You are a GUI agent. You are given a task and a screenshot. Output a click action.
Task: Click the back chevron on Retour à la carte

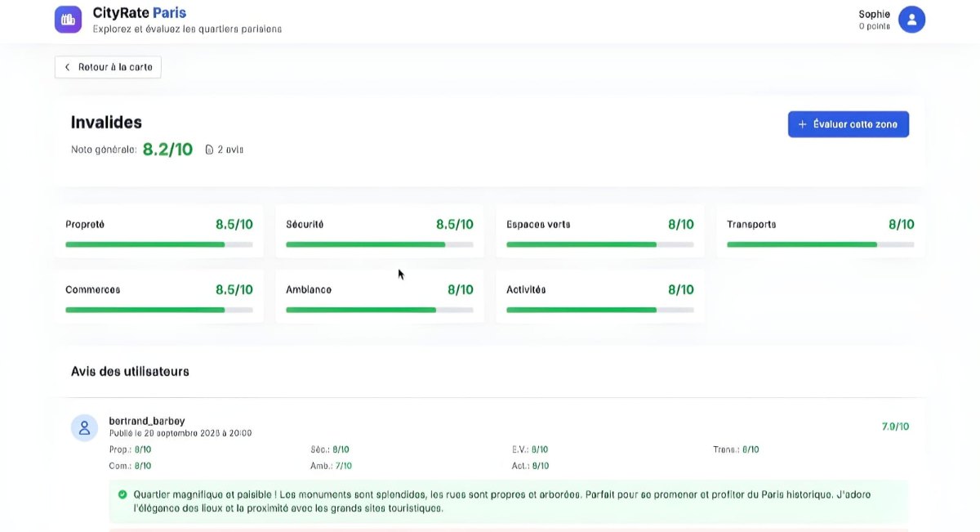(x=66, y=66)
